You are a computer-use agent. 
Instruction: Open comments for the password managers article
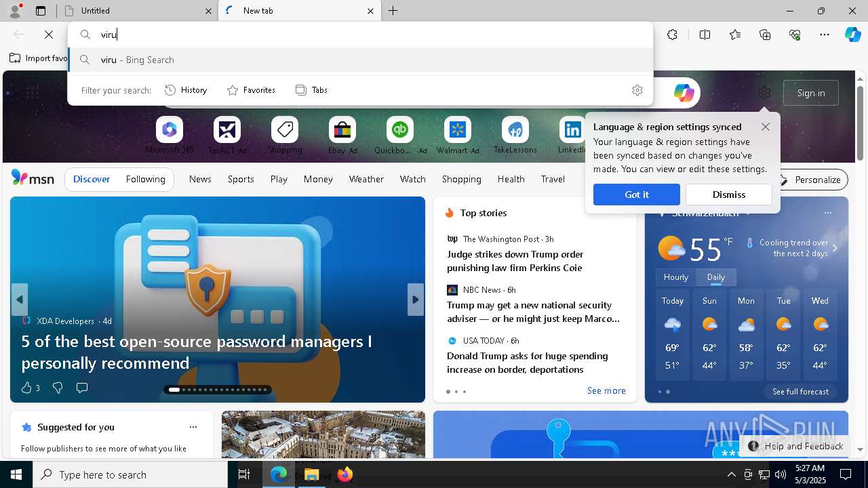82,388
